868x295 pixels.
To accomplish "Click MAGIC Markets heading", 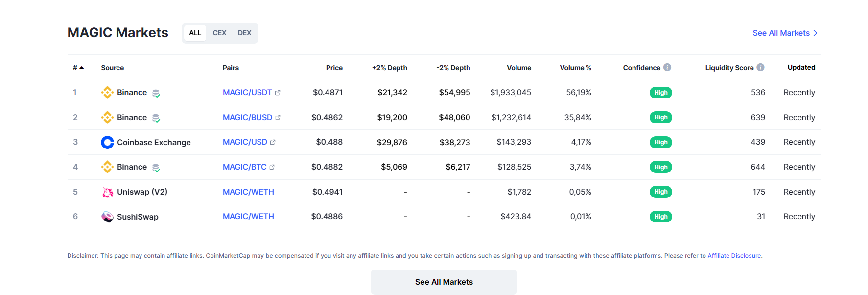I will pos(118,33).
